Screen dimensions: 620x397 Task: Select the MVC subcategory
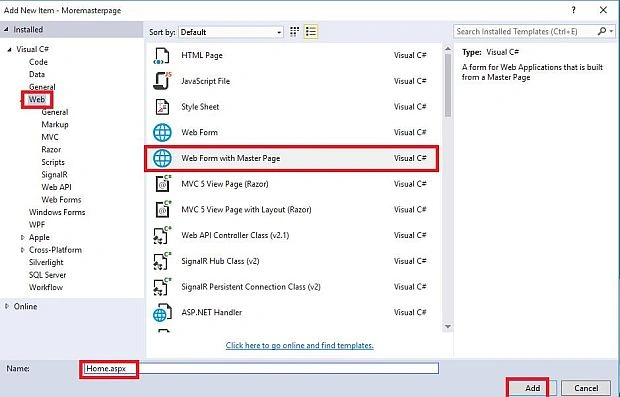point(50,137)
